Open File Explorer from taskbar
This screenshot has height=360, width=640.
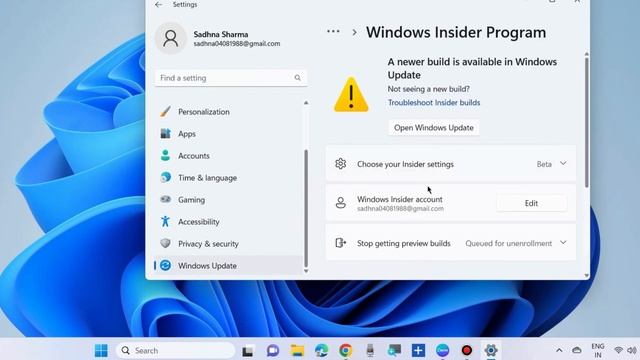pos(297,350)
